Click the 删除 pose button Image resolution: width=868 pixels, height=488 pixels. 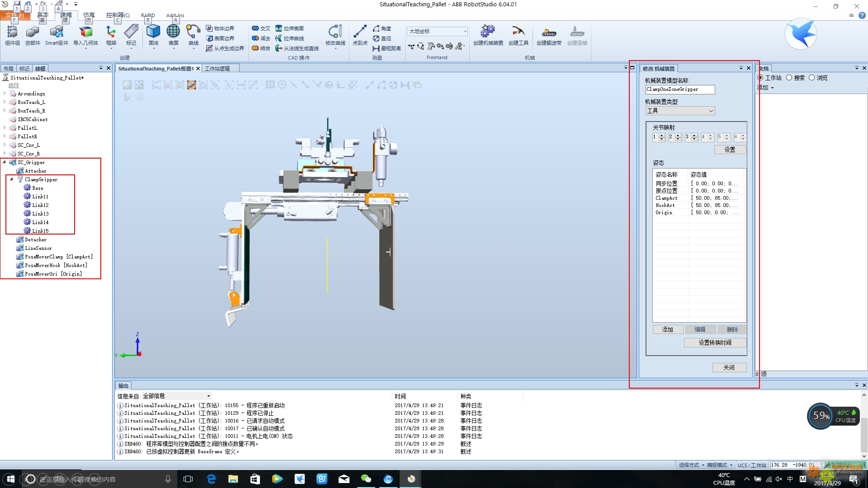click(x=732, y=329)
